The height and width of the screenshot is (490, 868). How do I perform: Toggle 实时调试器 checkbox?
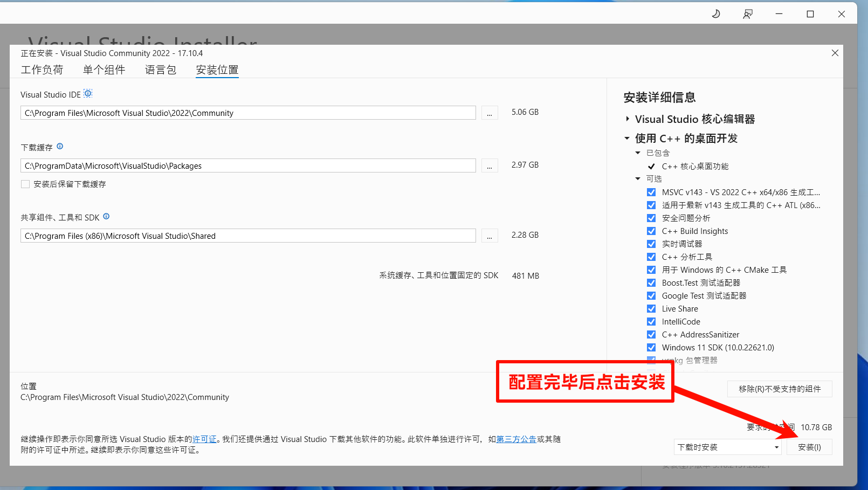[651, 244]
